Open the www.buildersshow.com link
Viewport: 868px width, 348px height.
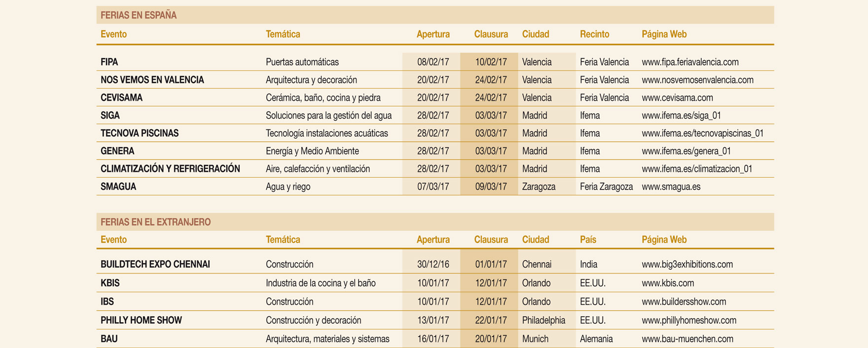684,302
